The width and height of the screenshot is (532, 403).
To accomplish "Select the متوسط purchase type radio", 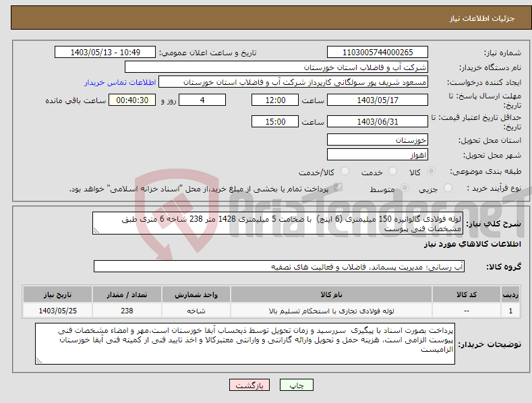I will [x=405, y=188].
